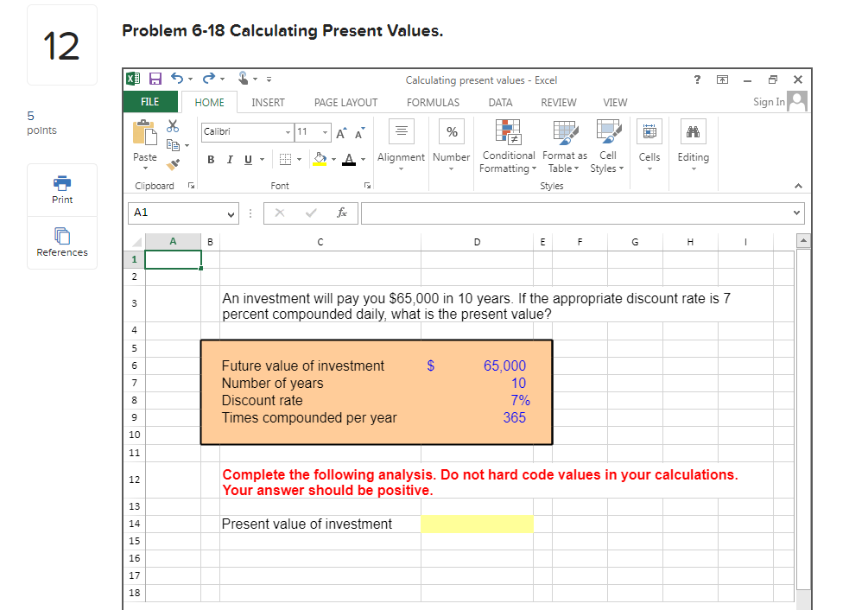Click the Save icon
Image resolution: width=868 pixels, height=610 pixels.
(155, 79)
